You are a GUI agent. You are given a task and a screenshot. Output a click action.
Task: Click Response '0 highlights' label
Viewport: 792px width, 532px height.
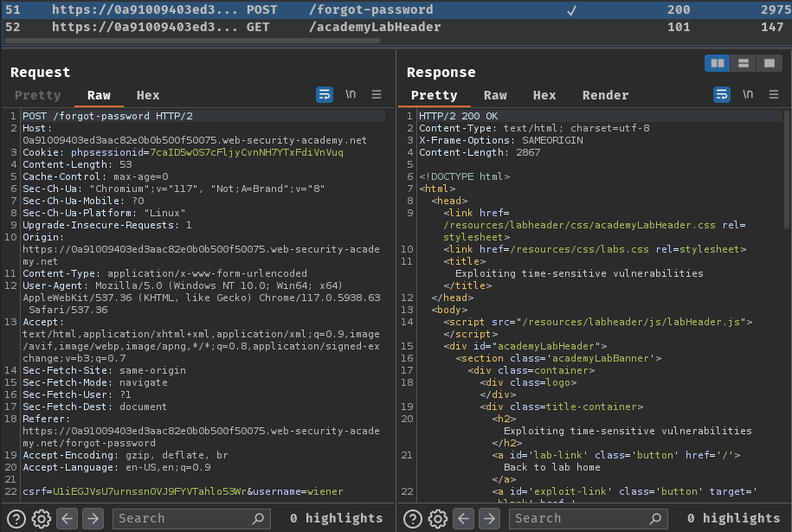tap(733, 518)
